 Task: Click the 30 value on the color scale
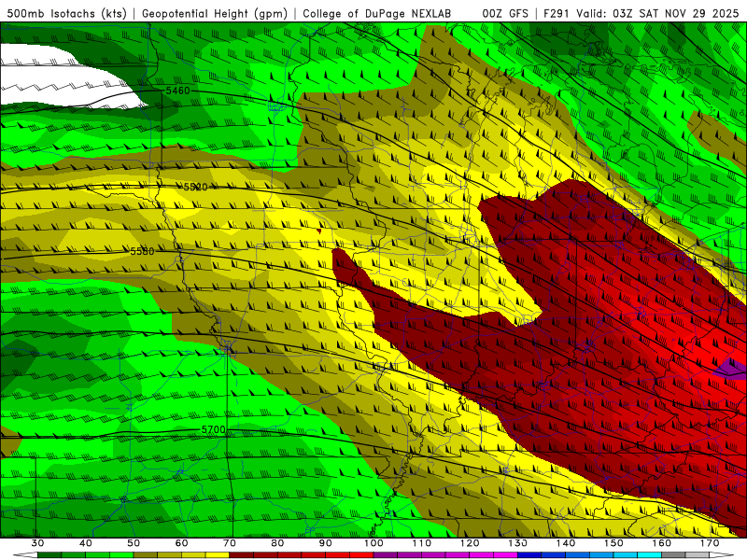click(37, 543)
